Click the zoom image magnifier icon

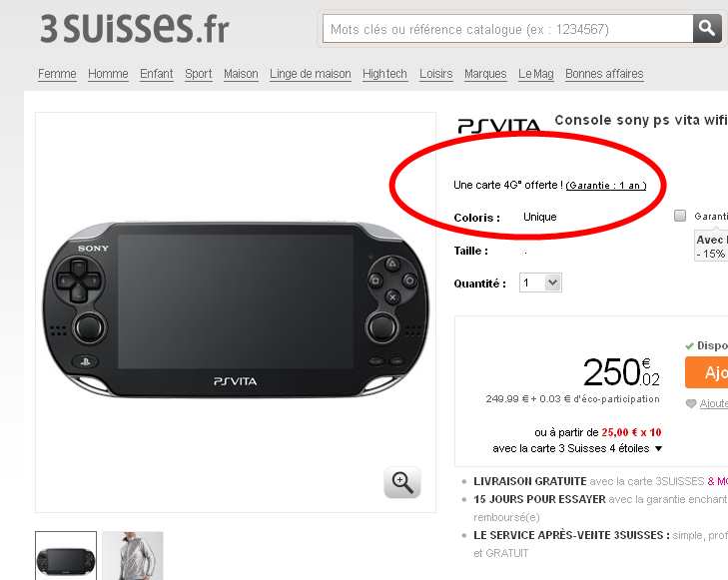[x=402, y=482]
